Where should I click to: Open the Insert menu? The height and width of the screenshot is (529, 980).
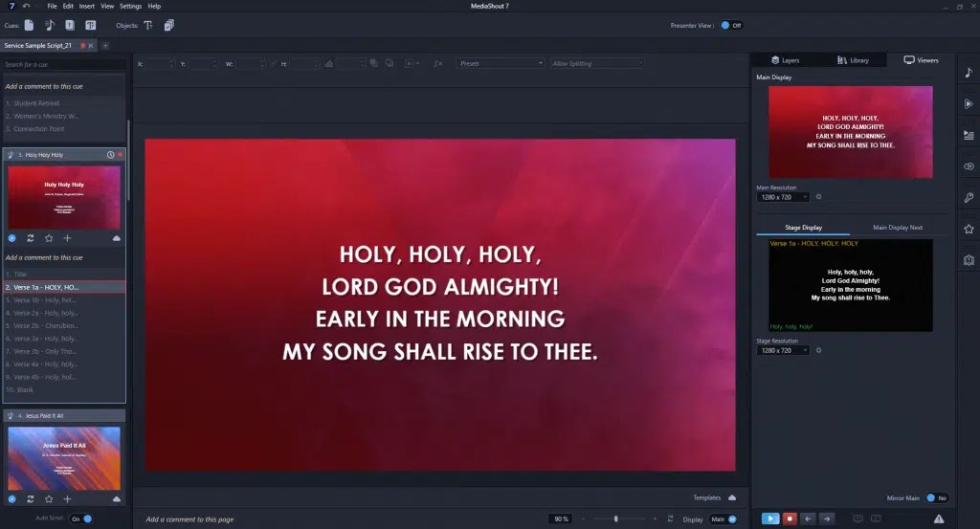coord(87,6)
